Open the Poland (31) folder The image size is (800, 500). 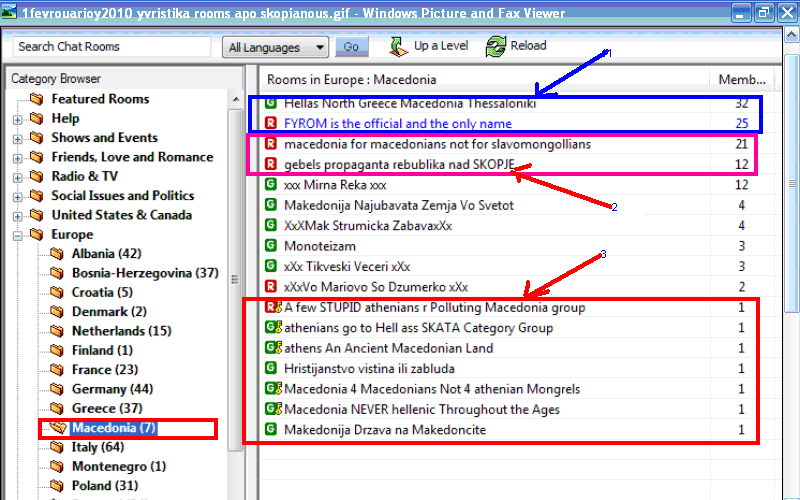(x=105, y=487)
